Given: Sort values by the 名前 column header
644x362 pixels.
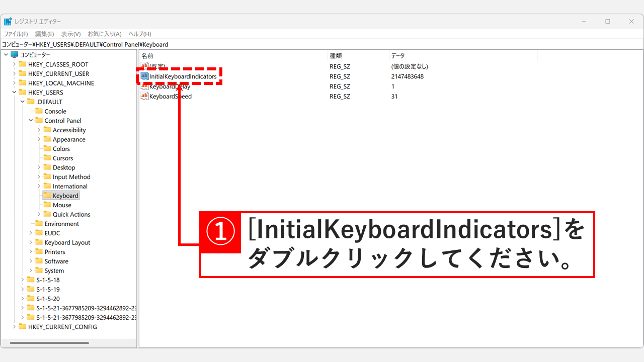Looking at the screenshot, I should pos(146,55).
